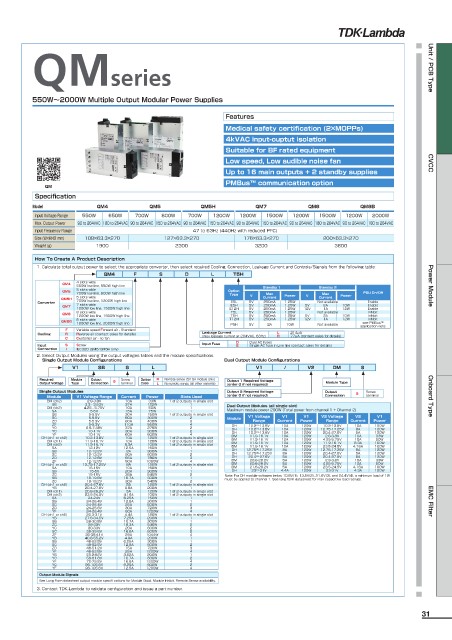Click weight value '3600'
452x640 pixels.
341,246
